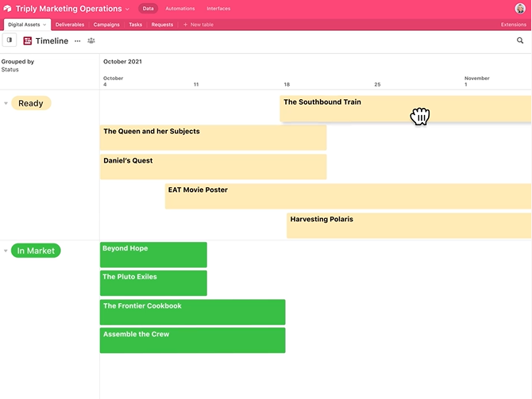Click the Timeline view type icon
The image size is (532, 399).
point(28,40)
